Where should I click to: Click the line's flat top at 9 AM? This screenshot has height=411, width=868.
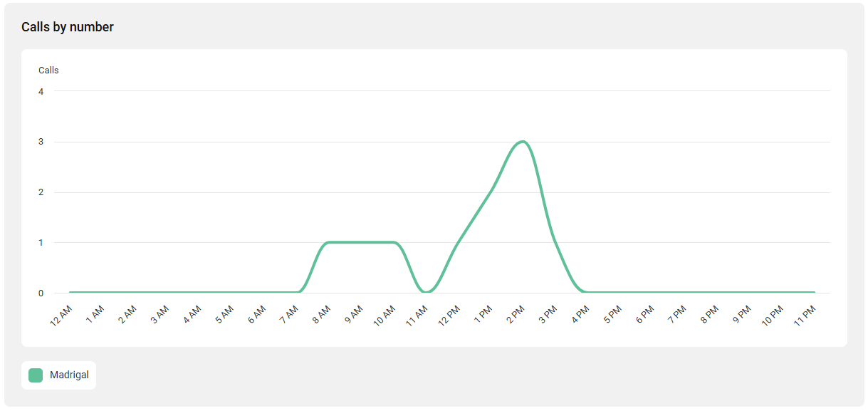point(361,242)
